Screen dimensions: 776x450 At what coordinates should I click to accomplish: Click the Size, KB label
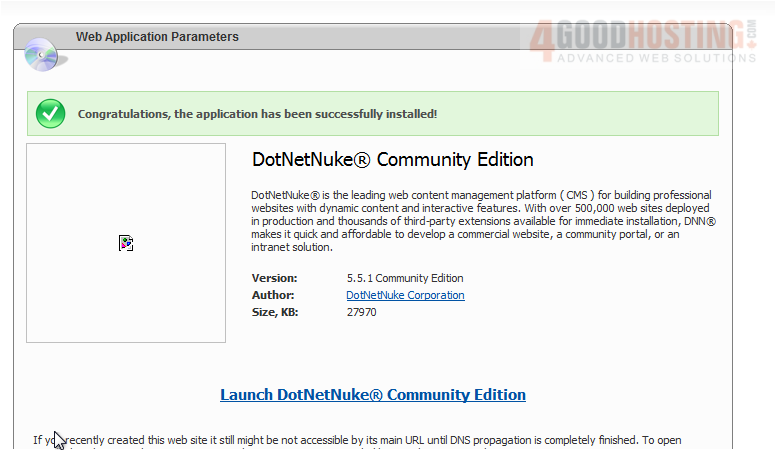coord(275,312)
